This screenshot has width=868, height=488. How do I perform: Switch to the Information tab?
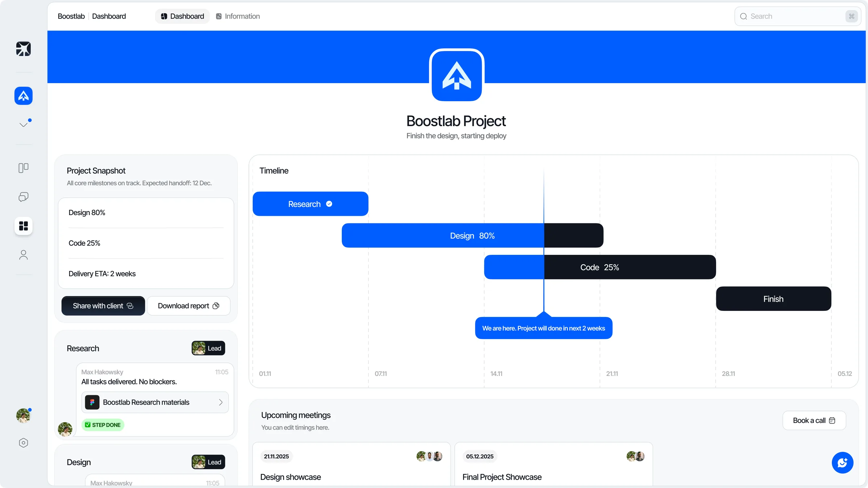[238, 16]
